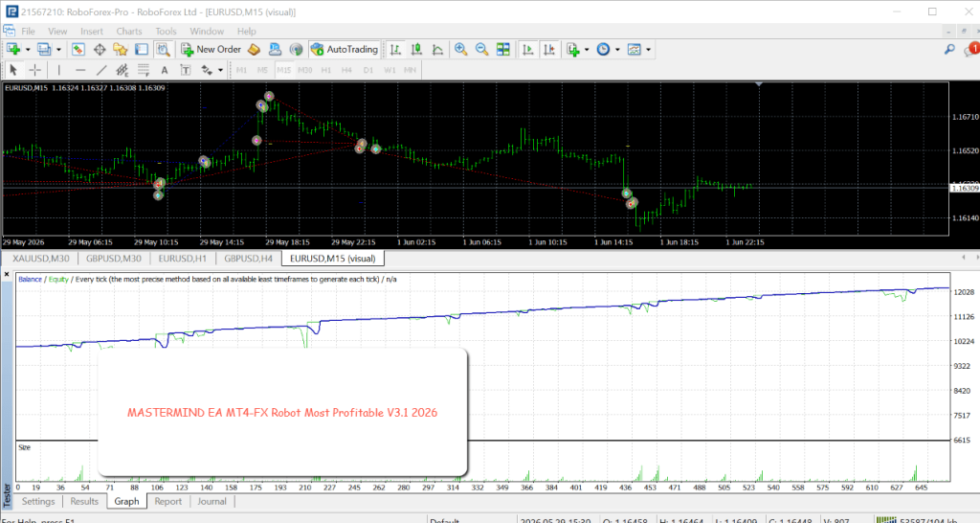Image resolution: width=980 pixels, height=523 pixels.
Task: Click the New Order button
Action: [212, 50]
